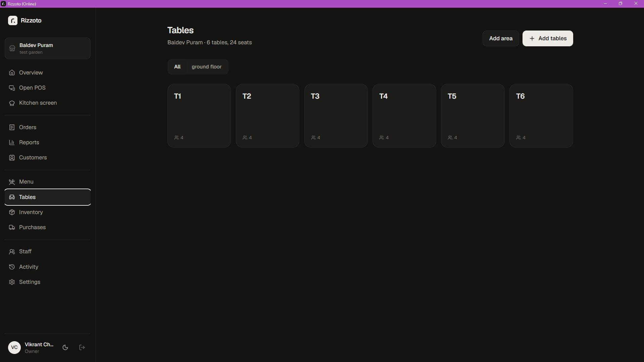644x362 pixels.
Task: Switch to ground floor tab
Action: click(x=206, y=67)
